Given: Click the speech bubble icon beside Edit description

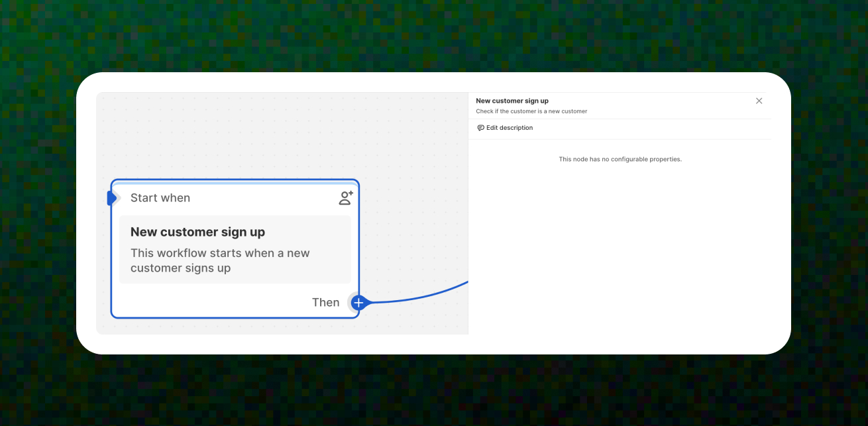Looking at the screenshot, I should [x=481, y=128].
